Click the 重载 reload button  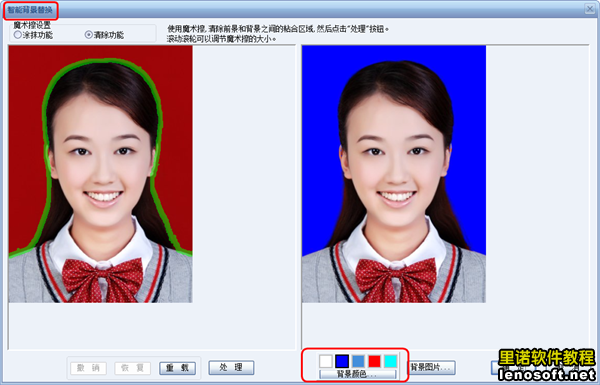tap(178, 368)
